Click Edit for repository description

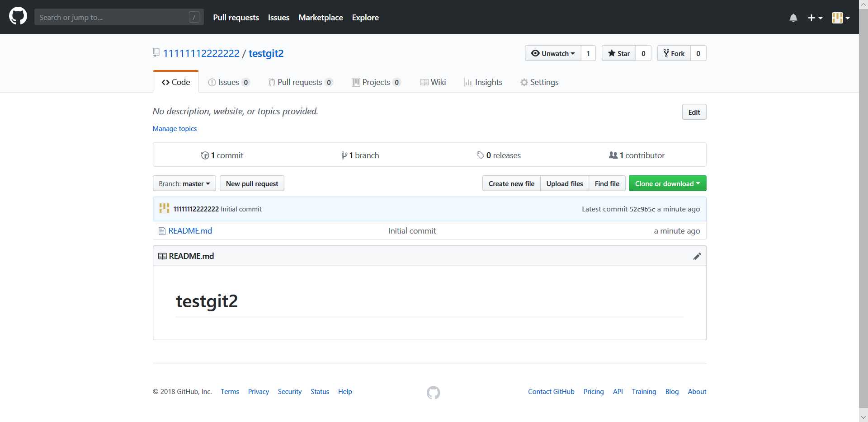(x=694, y=112)
